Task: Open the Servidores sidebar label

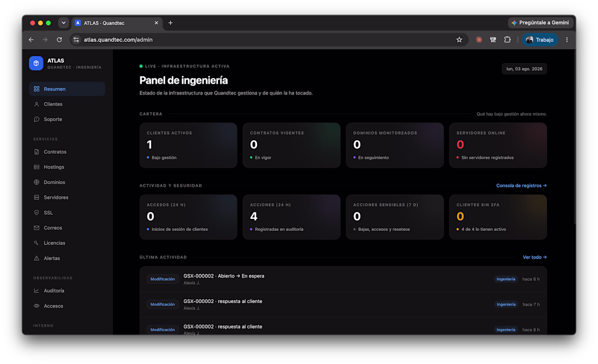Action: click(56, 197)
